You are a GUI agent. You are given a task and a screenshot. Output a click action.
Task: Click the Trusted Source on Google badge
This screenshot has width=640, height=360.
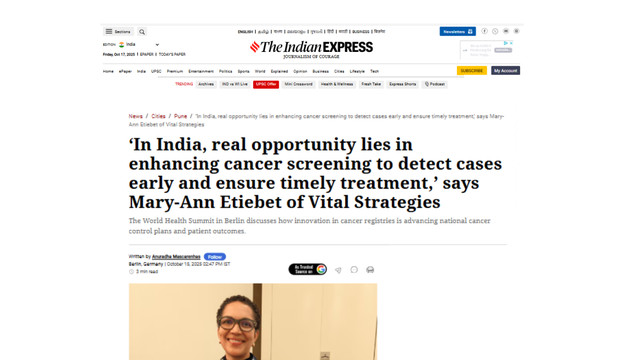tap(308, 269)
